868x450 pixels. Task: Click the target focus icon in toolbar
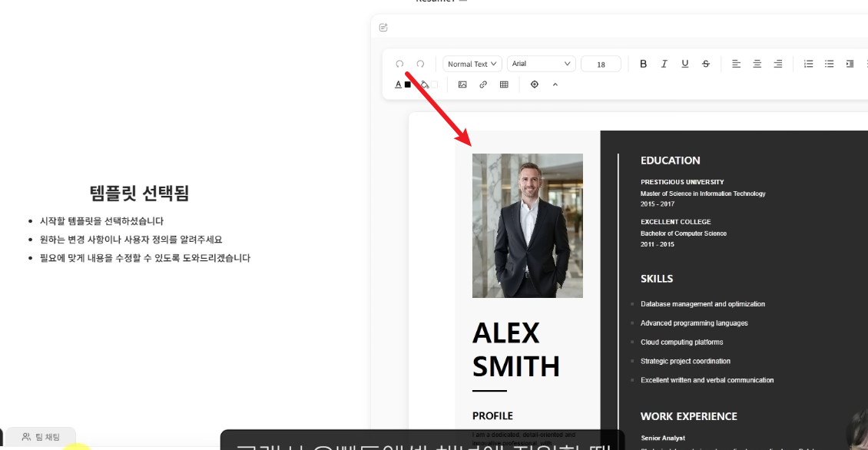(x=534, y=84)
